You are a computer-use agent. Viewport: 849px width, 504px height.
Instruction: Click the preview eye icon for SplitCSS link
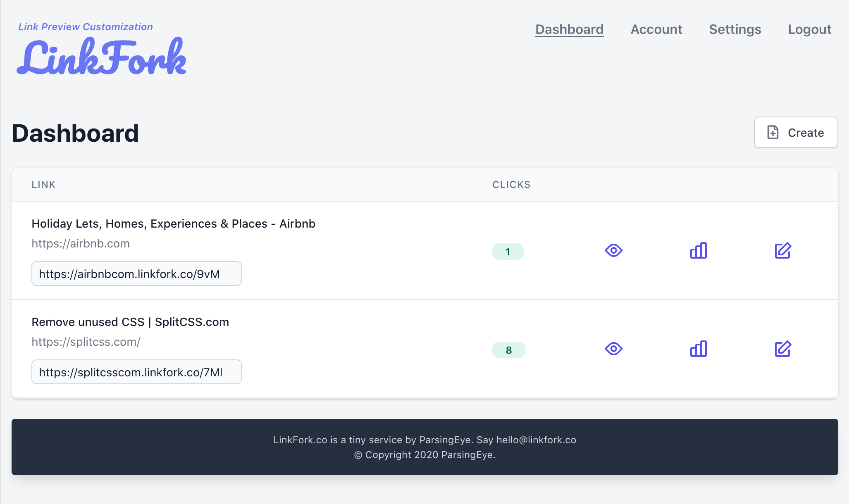(613, 349)
